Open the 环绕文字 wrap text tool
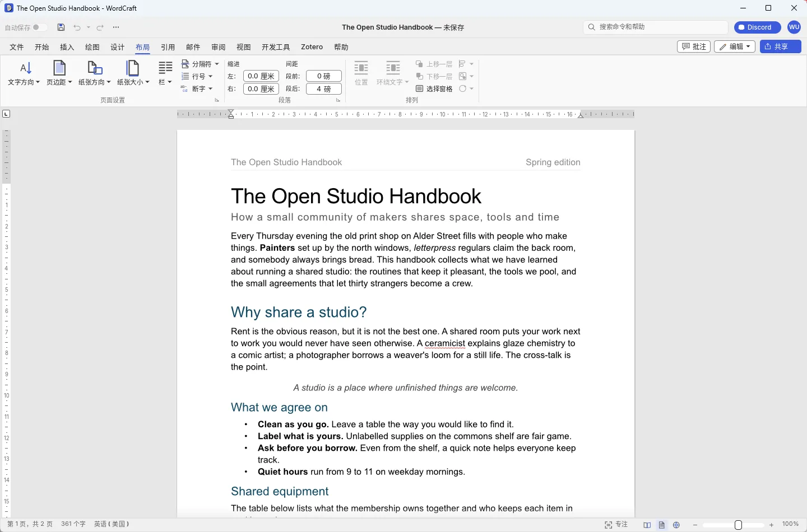This screenshot has height=532, width=807. [393, 73]
